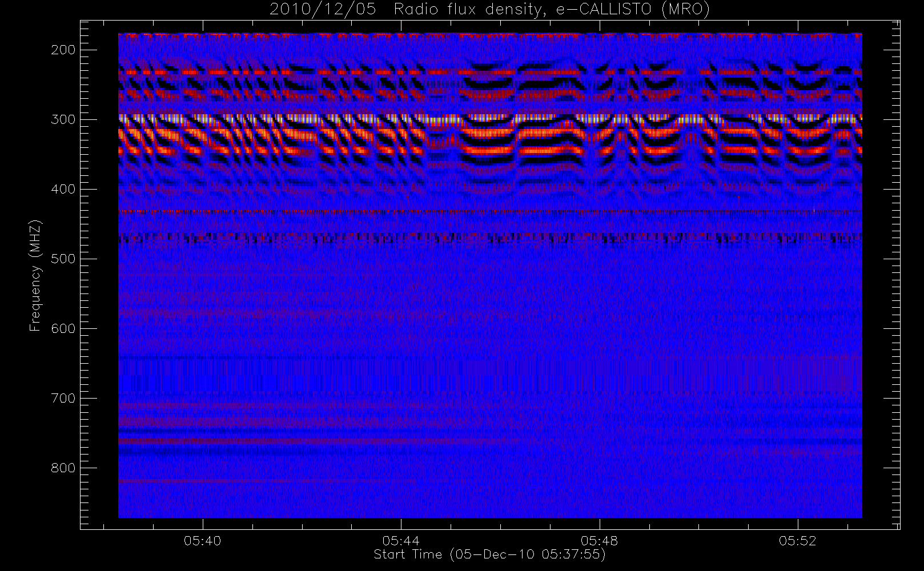Click the 'Start Time (05-Dec-10 05:37:55)' axis label
This screenshot has height=571, width=924.
click(x=489, y=554)
